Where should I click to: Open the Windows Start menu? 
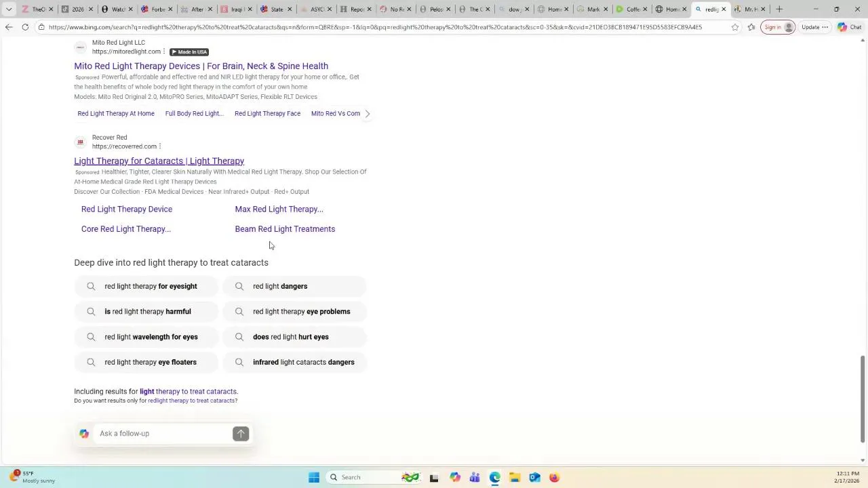(x=313, y=477)
